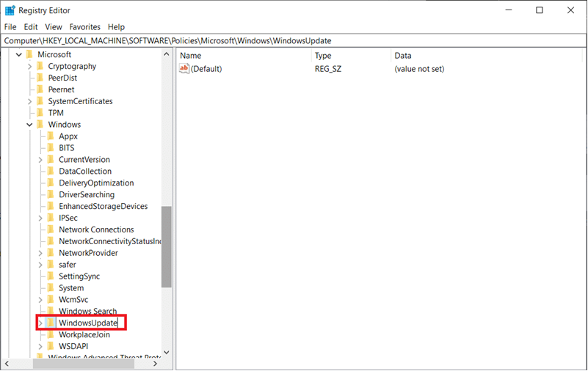This screenshot has width=588, height=371.
Task: Expand the Cryptography key
Action: click(x=29, y=66)
